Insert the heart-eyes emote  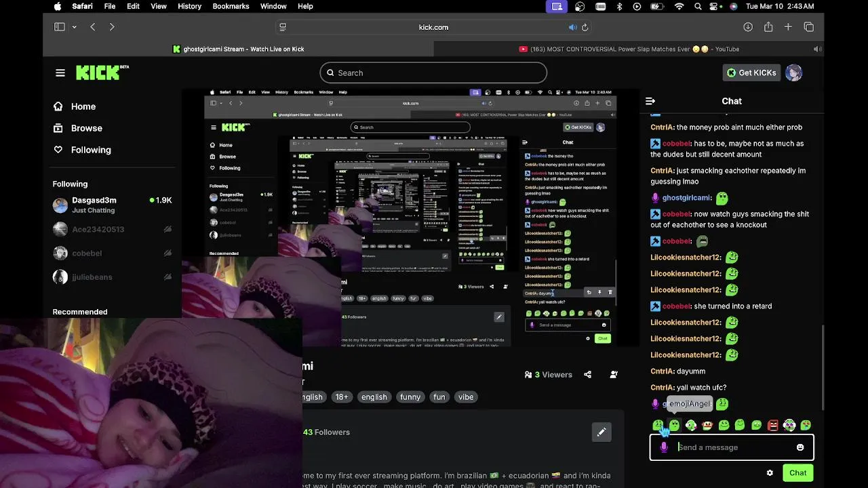[806, 425]
